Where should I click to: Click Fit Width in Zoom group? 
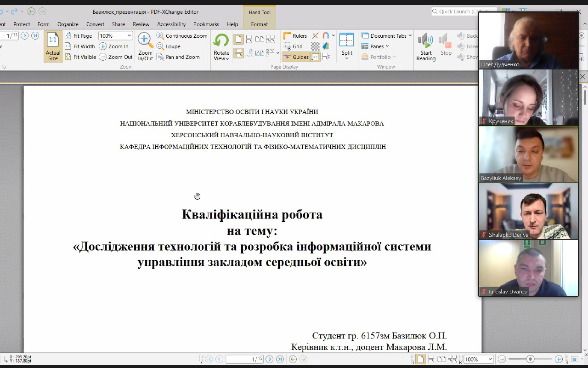click(79, 46)
